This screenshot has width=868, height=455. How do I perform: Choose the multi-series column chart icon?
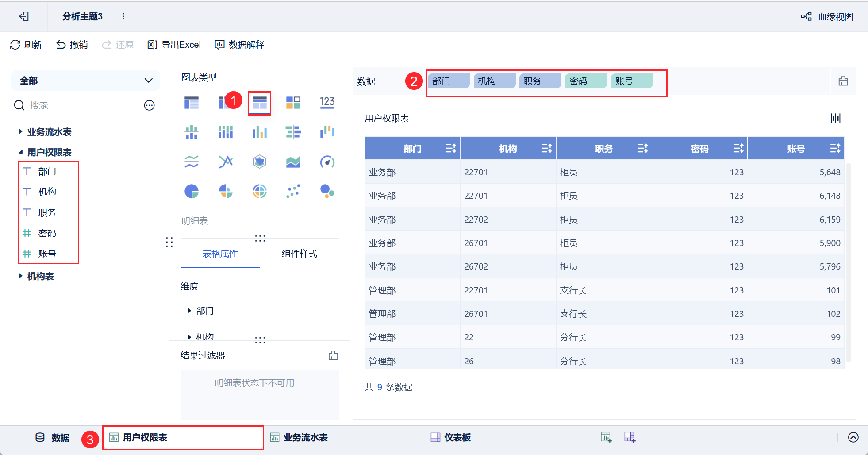click(260, 132)
